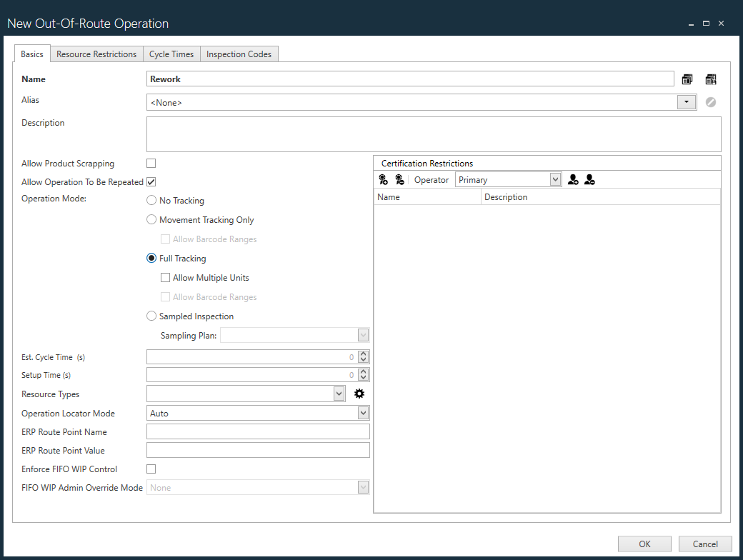Image resolution: width=743 pixels, height=560 pixels.
Task: Open the Operation Locator Mode dropdown
Action: [x=363, y=412]
